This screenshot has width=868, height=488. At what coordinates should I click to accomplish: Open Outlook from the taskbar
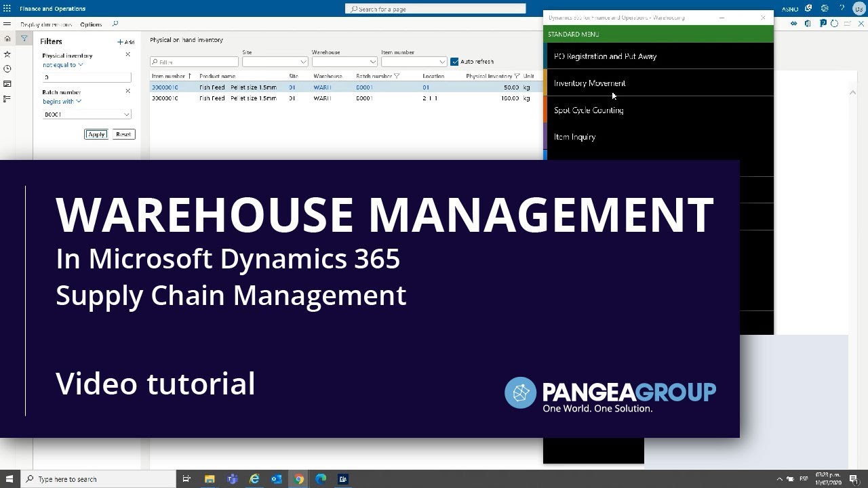coord(276,479)
